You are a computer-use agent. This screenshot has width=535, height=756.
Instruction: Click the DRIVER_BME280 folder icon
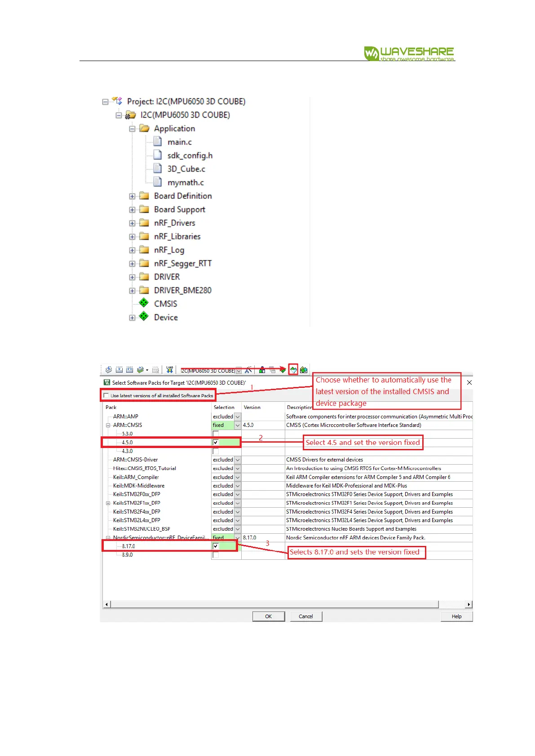pos(144,290)
